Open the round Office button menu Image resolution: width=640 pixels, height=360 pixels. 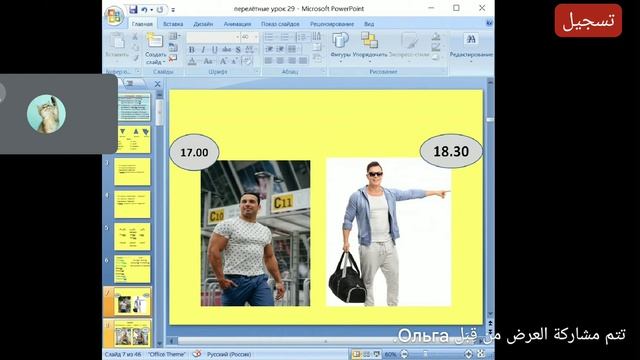pyautogui.click(x=114, y=16)
